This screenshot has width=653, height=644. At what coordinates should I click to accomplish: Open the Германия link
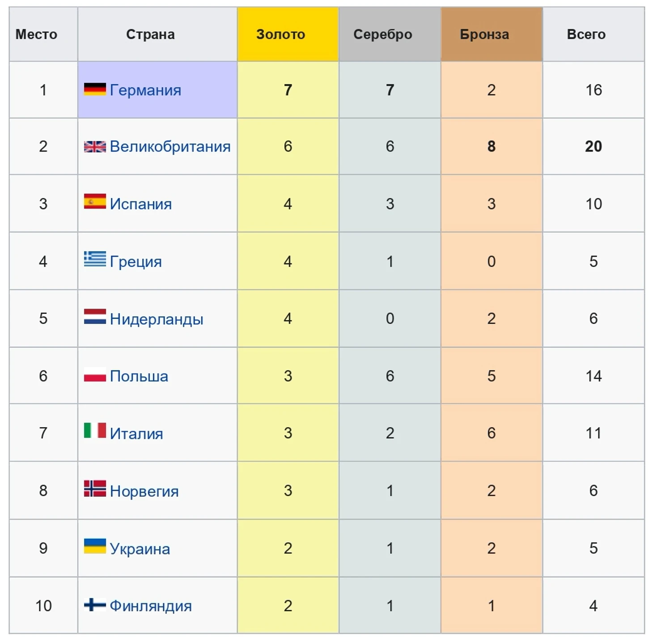pyautogui.click(x=145, y=90)
